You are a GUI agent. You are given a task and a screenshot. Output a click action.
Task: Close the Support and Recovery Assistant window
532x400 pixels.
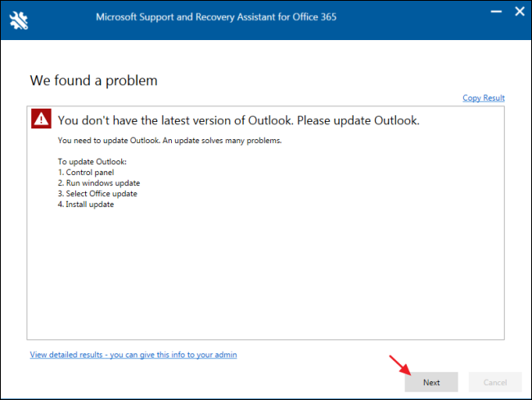click(518, 12)
